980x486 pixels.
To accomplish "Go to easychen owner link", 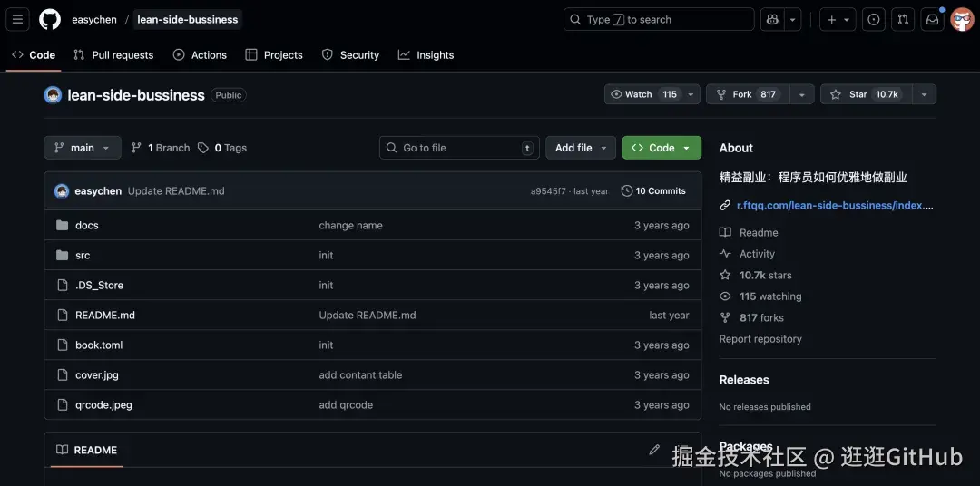I will pos(94,19).
